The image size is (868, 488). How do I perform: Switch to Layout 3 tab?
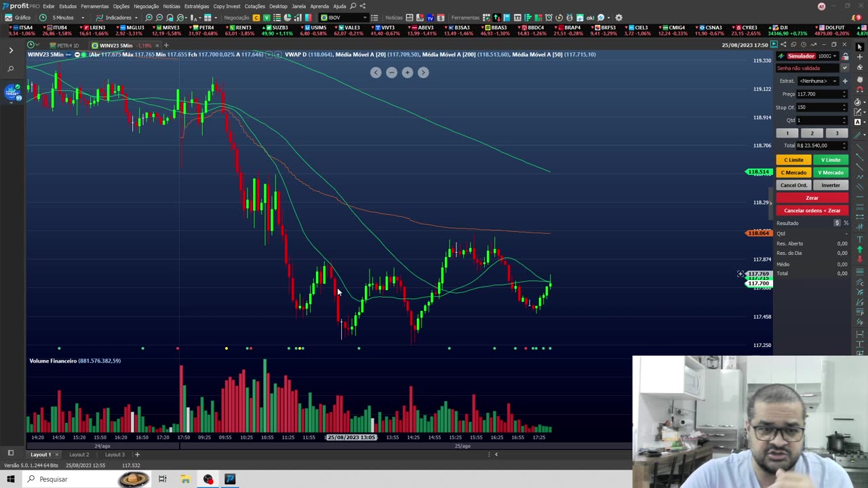115,454
